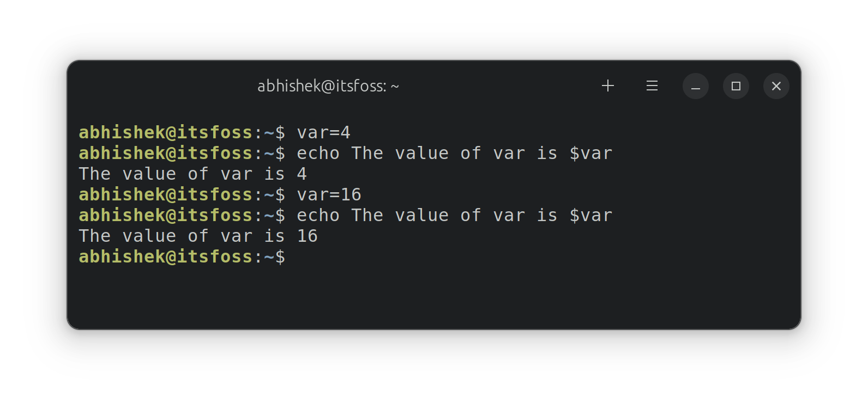This screenshot has width=868, height=403.
Task: Click the dollar sign of the last prompt
Action: [x=281, y=257]
